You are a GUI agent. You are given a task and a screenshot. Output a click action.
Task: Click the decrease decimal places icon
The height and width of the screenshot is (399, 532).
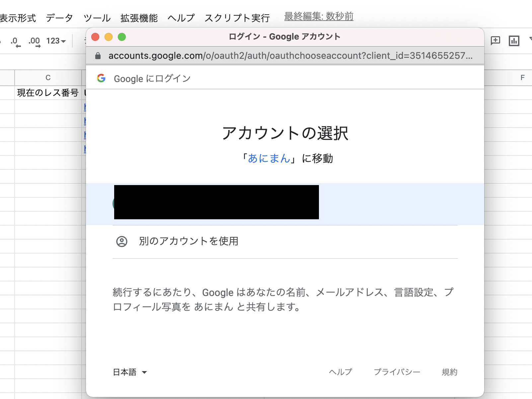tap(15, 42)
